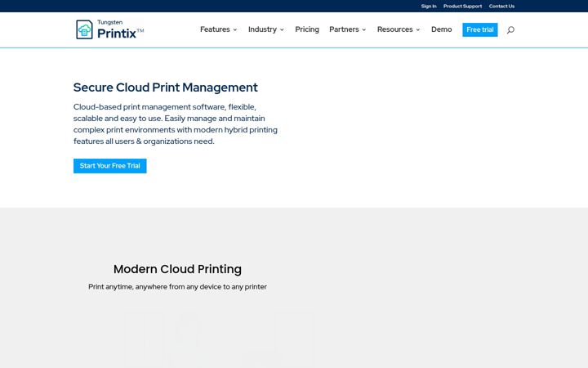The height and width of the screenshot is (368, 588).
Task: Open the search magnifier icon
Action: (x=510, y=30)
